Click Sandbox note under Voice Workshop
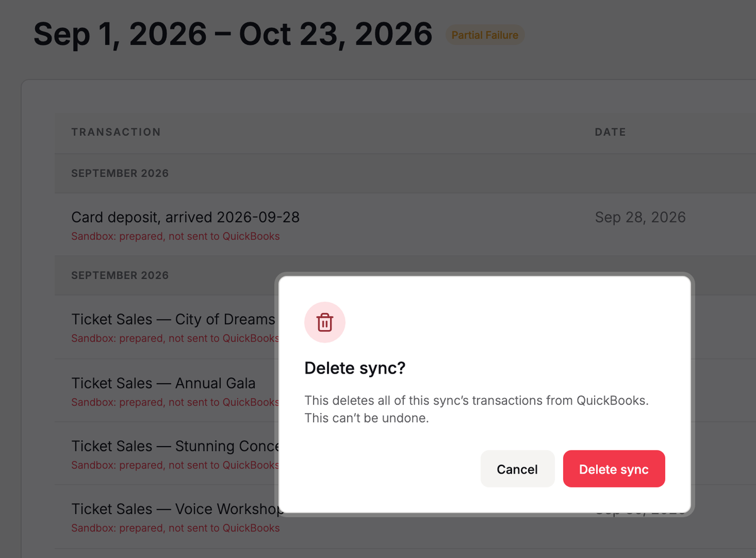 point(175,528)
